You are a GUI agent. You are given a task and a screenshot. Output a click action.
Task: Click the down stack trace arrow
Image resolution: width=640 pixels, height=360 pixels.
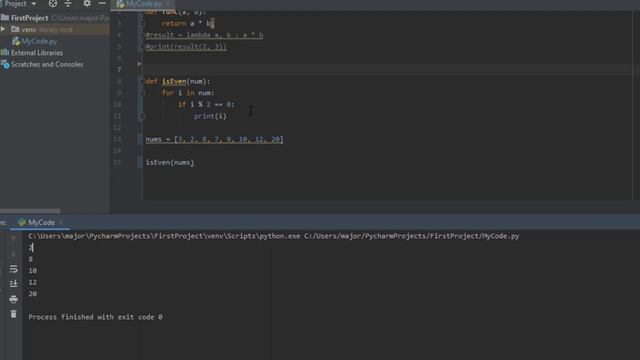point(13,254)
